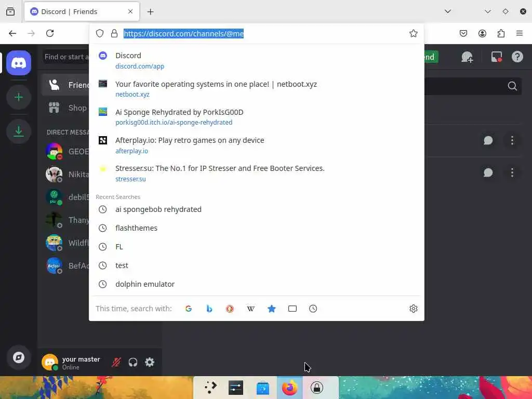Viewport: 532px width, 399px height.
Task: Toggle deafen with the headphones icon
Action: (133, 362)
